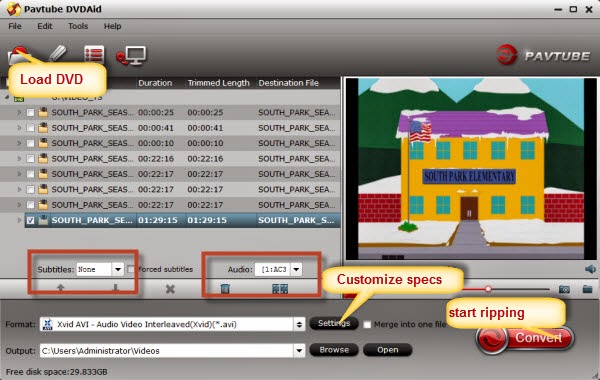Click the trash bin delete icon

(225, 289)
